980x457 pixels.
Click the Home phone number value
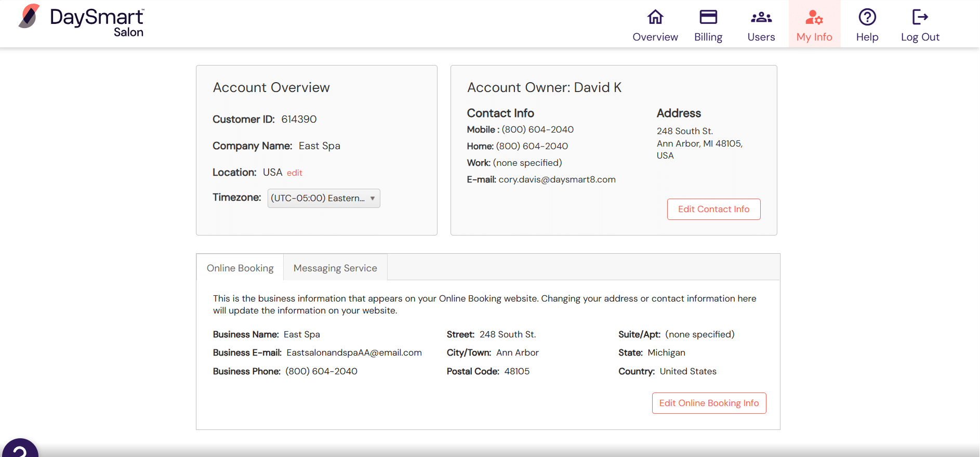coord(532,146)
